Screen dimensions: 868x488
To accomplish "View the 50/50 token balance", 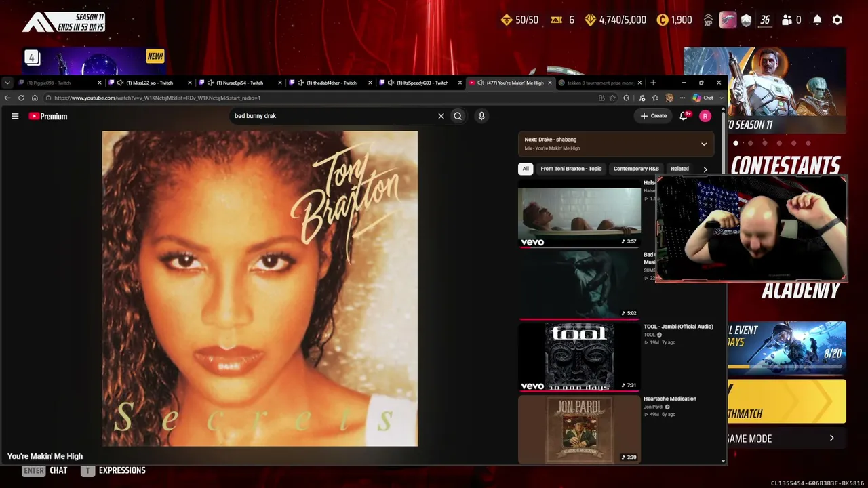I will point(519,20).
